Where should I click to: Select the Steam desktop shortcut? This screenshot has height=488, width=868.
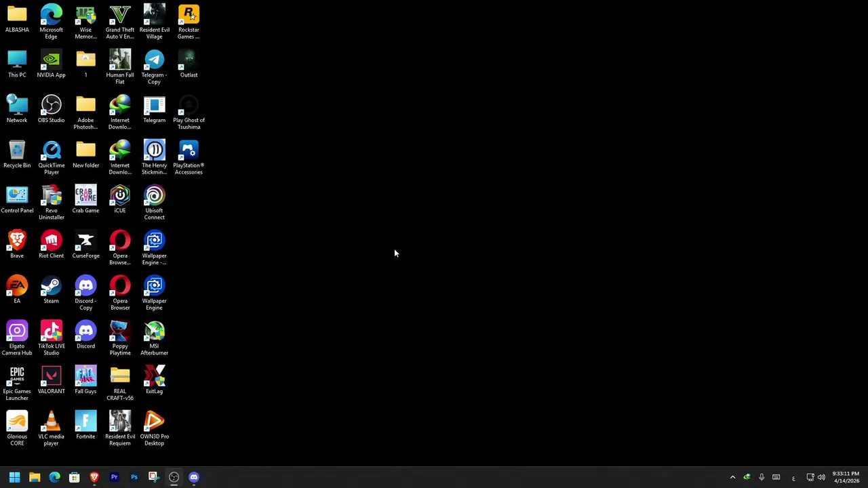52,290
